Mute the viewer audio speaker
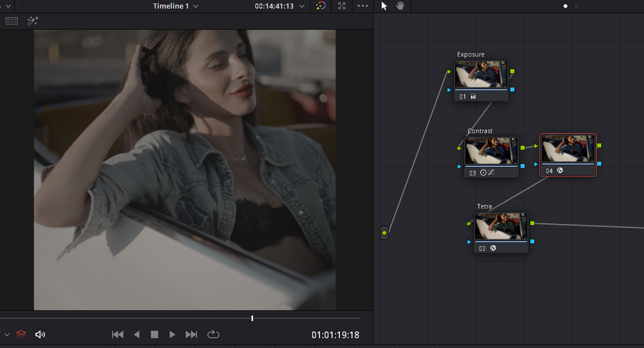 coord(40,334)
